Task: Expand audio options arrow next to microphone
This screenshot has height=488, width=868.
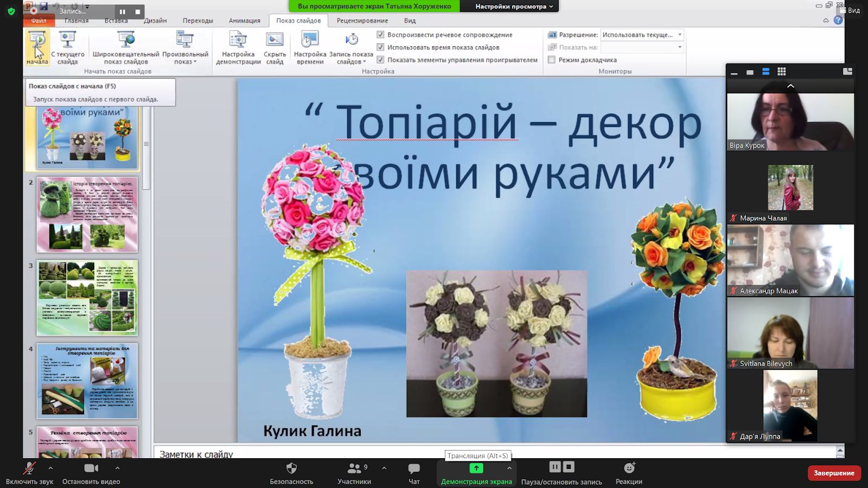Action: (50, 468)
